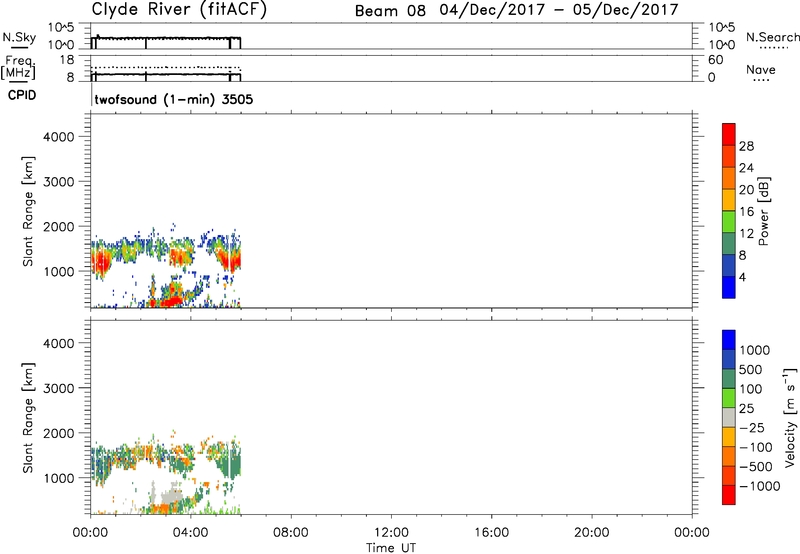Click the '28' value on Power colorbar
Image resolution: width=800 pixels, height=554 pixels.
[746, 146]
